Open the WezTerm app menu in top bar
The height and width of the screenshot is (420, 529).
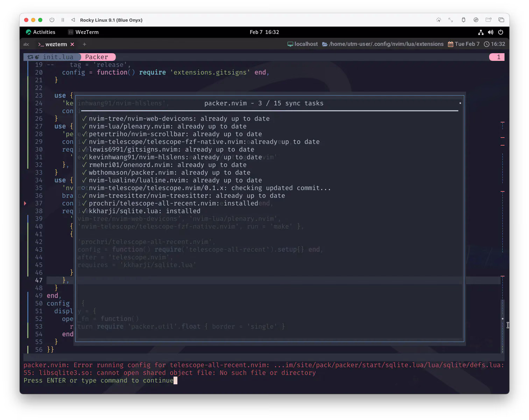pos(83,32)
